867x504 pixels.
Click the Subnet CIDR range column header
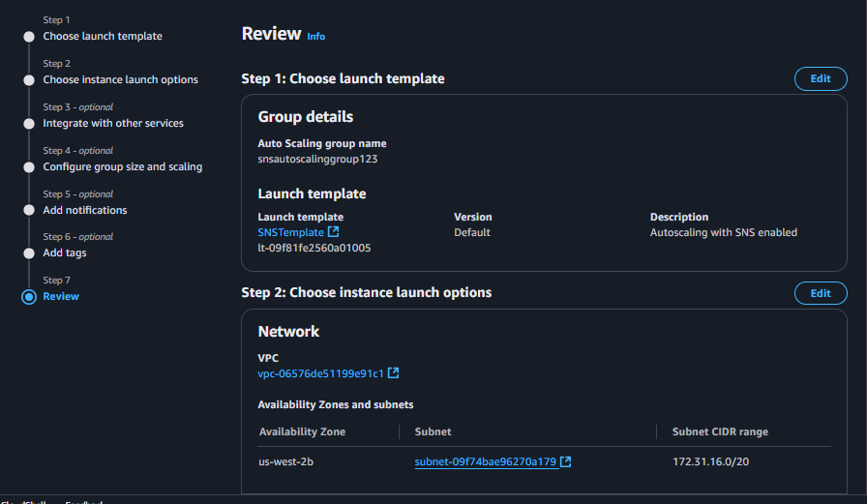[720, 431]
